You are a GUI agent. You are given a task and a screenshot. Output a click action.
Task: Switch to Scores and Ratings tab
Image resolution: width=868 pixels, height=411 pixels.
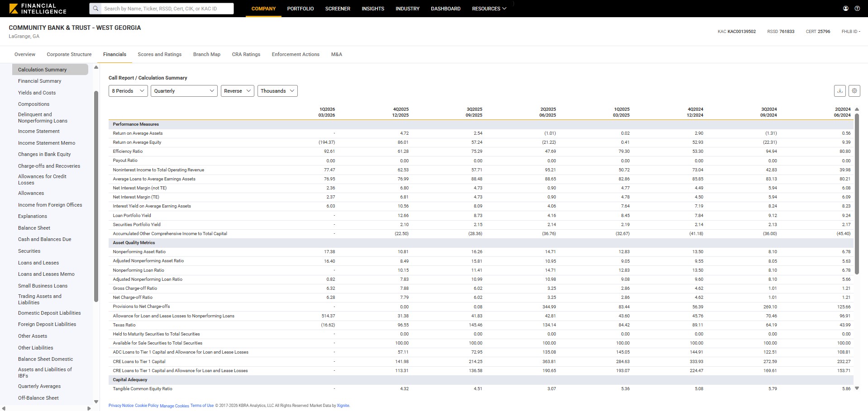[160, 54]
